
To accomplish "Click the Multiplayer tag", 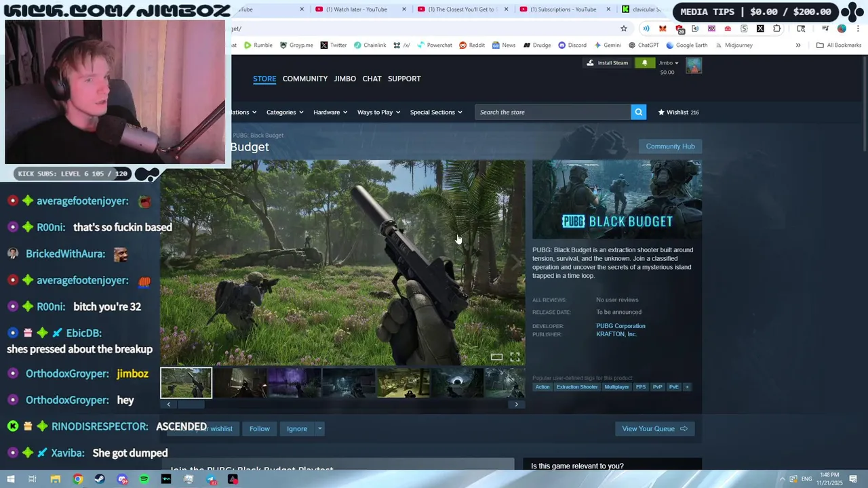I will [616, 387].
